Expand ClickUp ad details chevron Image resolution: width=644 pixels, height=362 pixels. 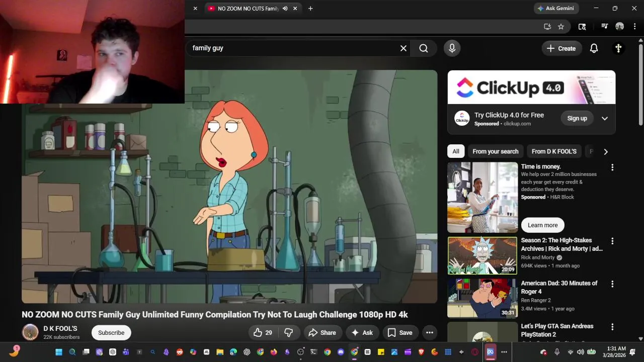point(605,118)
